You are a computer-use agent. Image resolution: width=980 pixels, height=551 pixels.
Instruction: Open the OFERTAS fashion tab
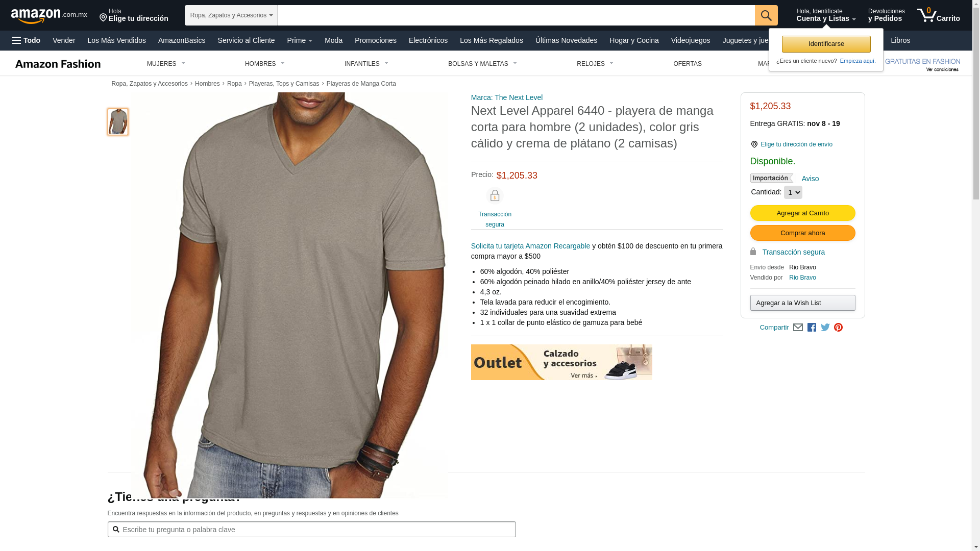688,64
